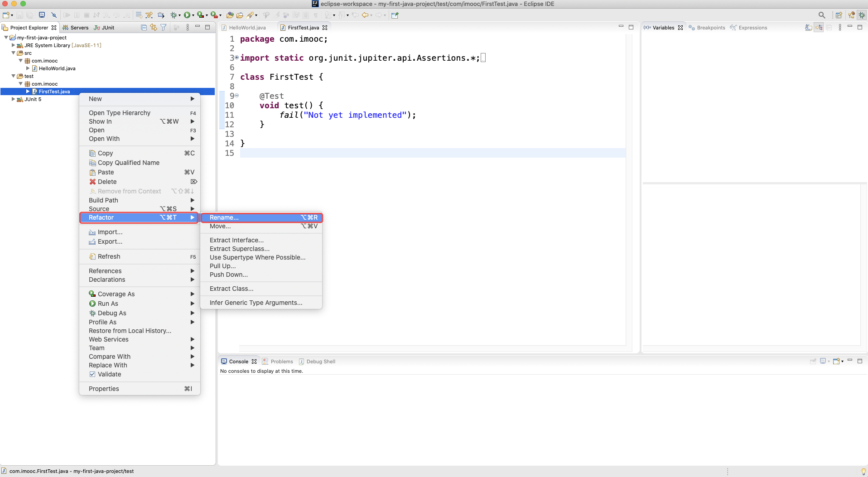This screenshot has height=477, width=868.
Task: Click the green Run button icon
Action: click(x=187, y=15)
